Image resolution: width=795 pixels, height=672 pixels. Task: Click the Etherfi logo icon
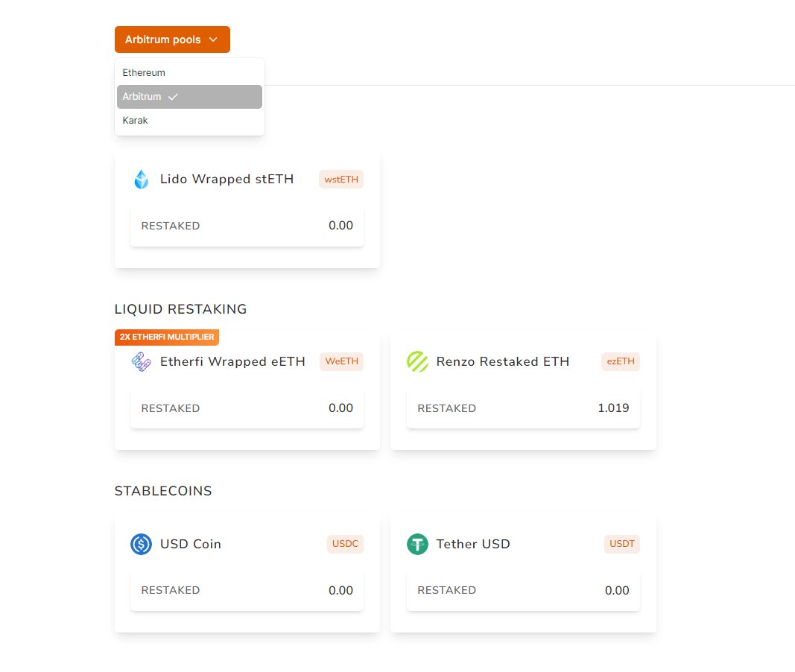[x=142, y=361]
